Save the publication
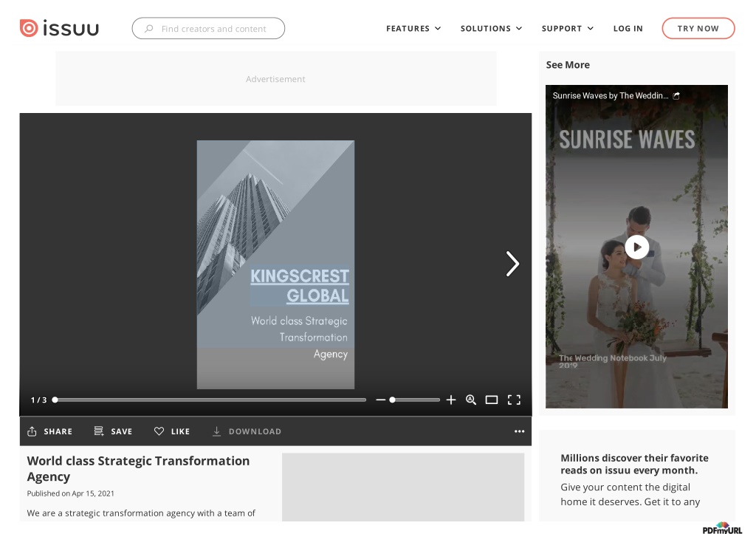The width and height of the screenshot is (756, 534). tap(113, 431)
